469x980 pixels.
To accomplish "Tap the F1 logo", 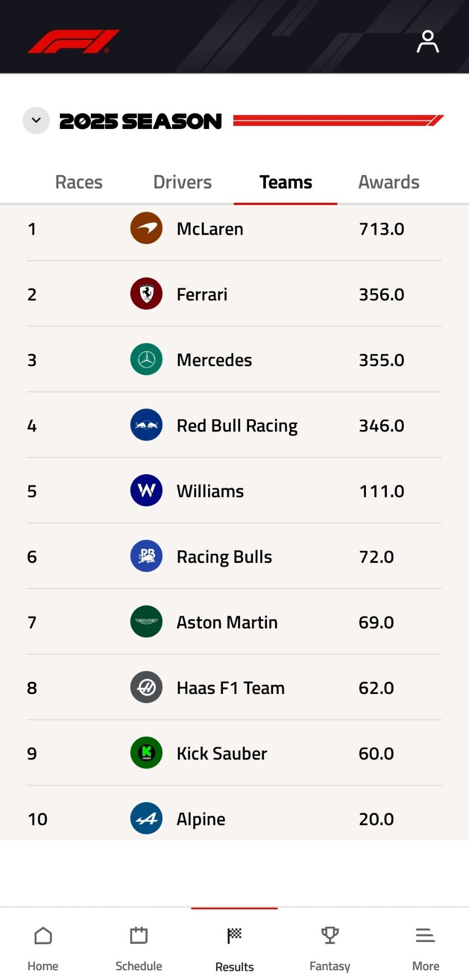I will tap(73, 41).
